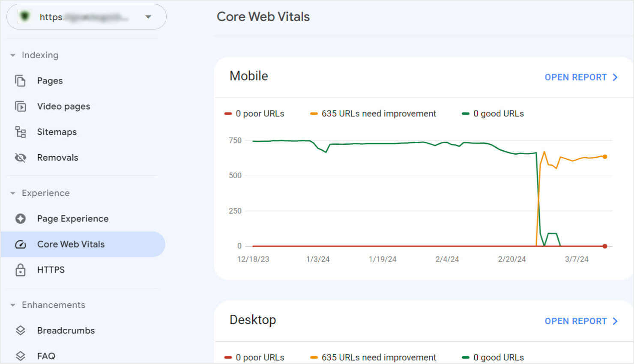Select the Pages icon in sidebar
The height and width of the screenshot is (364, 634).
20,81
